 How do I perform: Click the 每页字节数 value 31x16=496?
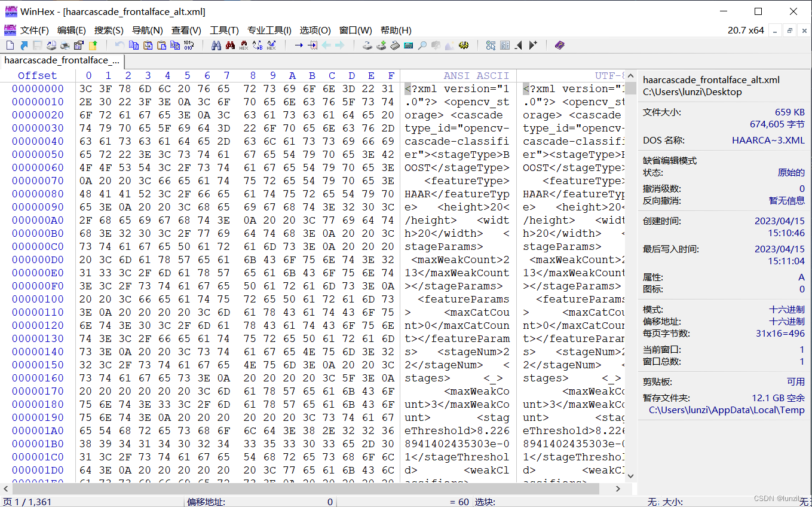click(x=780, y=334)
